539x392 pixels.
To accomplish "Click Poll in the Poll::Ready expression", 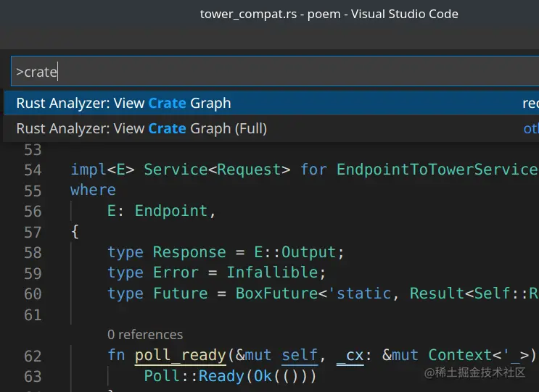I will coord(161,376).
